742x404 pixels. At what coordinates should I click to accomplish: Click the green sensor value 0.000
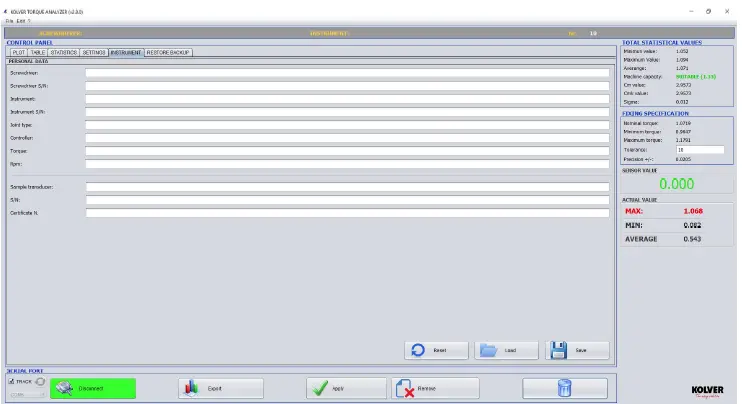(x=676, y=184)
